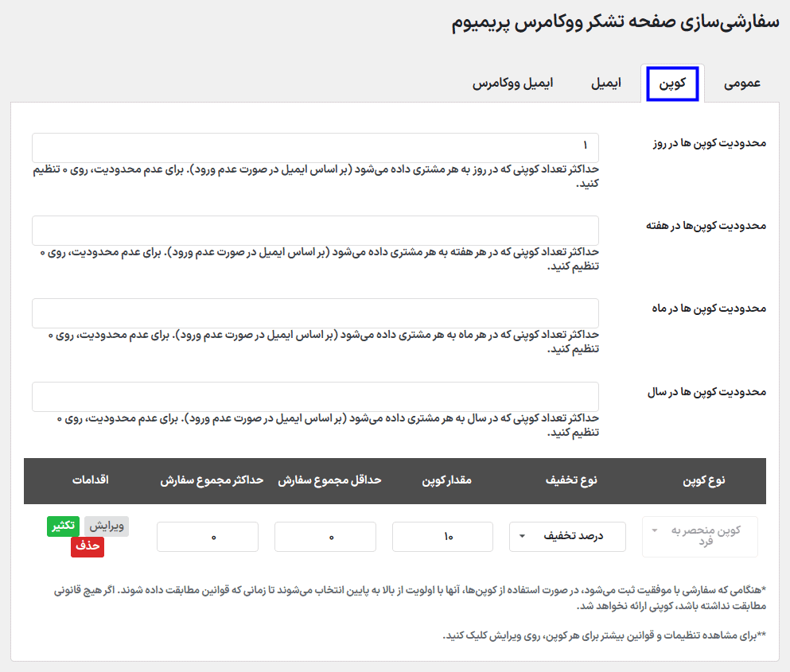
Task: Click the نوع تخفیف column header
Action: tap(571, 480)
